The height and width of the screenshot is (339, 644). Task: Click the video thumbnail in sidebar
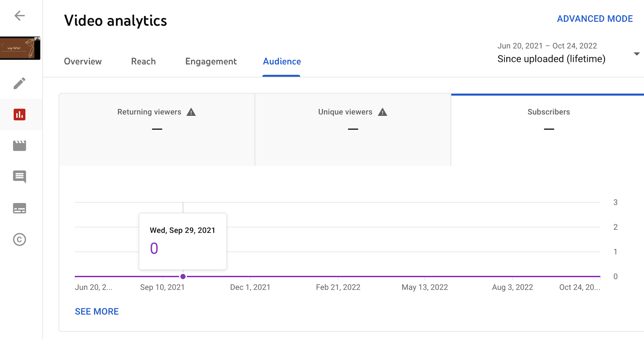20,48
